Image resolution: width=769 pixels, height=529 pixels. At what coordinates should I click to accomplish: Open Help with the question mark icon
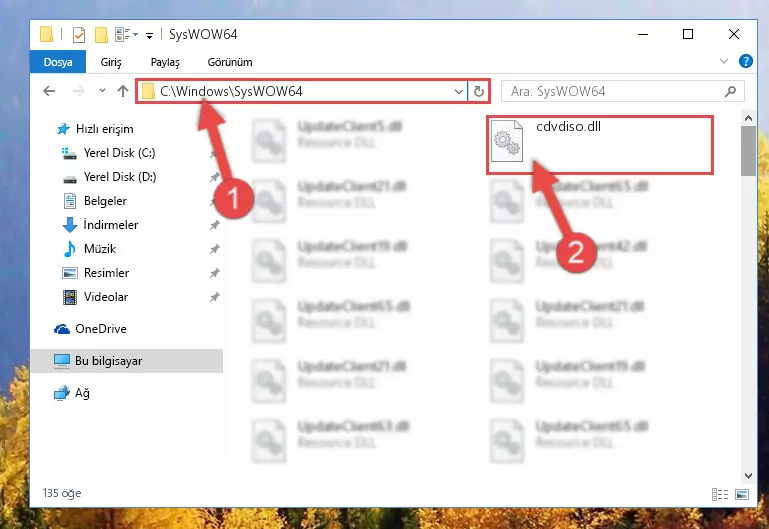745,61
